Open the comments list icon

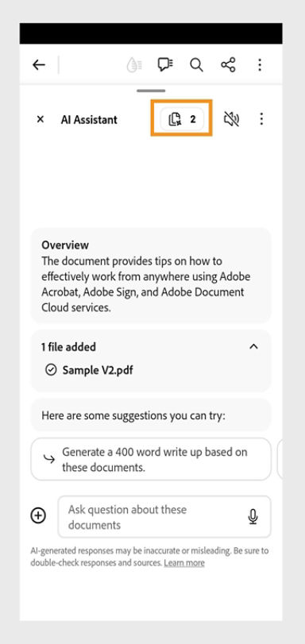click(x=165, y=65)
